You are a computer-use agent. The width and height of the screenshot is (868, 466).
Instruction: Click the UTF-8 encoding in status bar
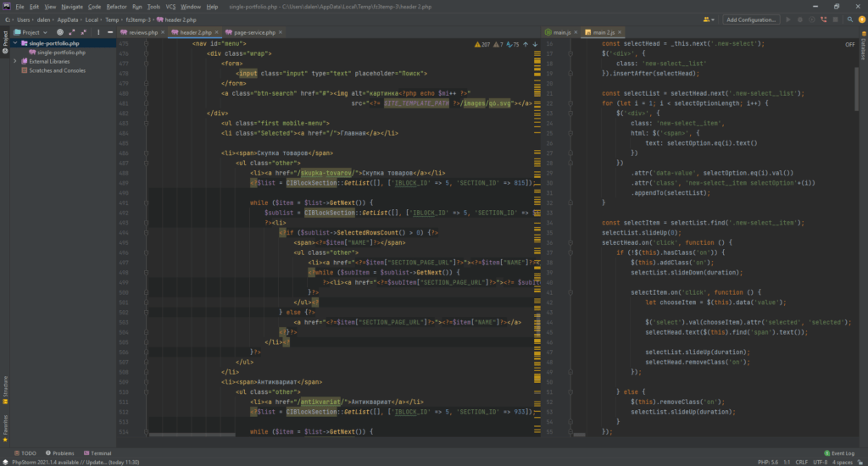pos(820,463)
